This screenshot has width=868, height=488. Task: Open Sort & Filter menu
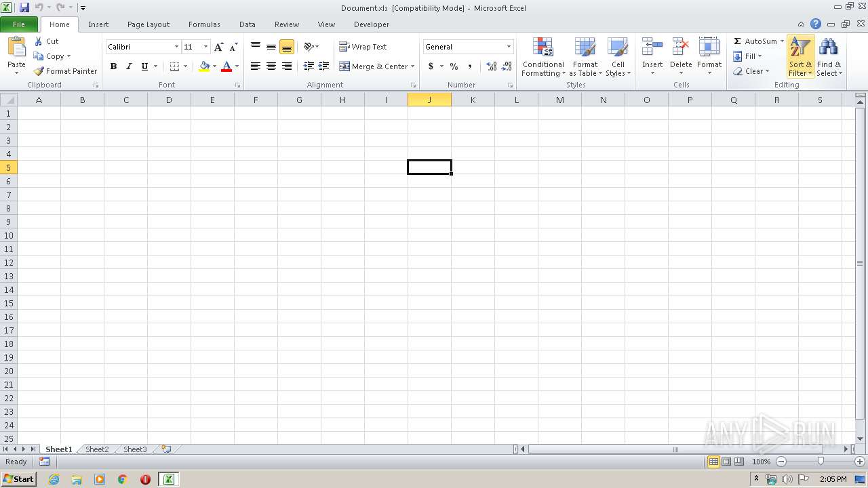click(x=801, y=57)
